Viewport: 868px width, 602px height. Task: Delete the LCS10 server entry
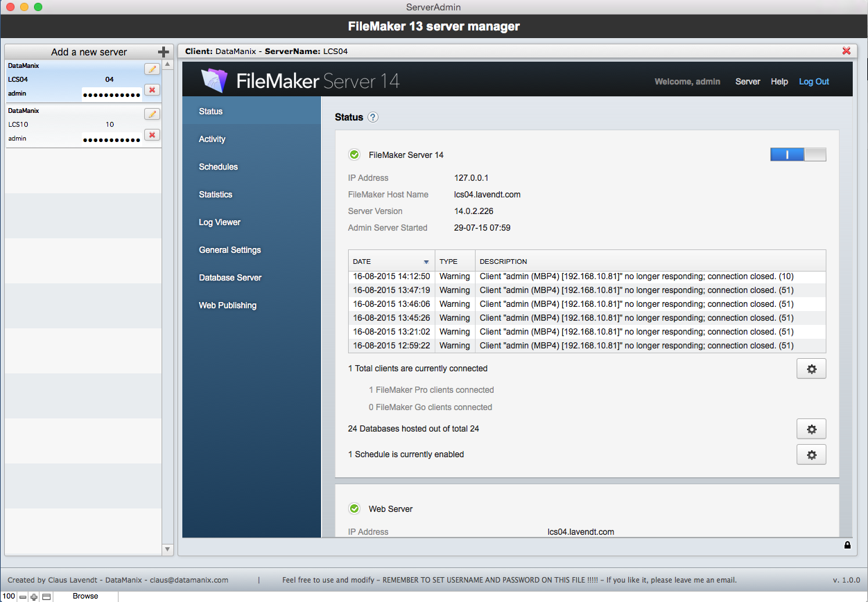point(152,134)
